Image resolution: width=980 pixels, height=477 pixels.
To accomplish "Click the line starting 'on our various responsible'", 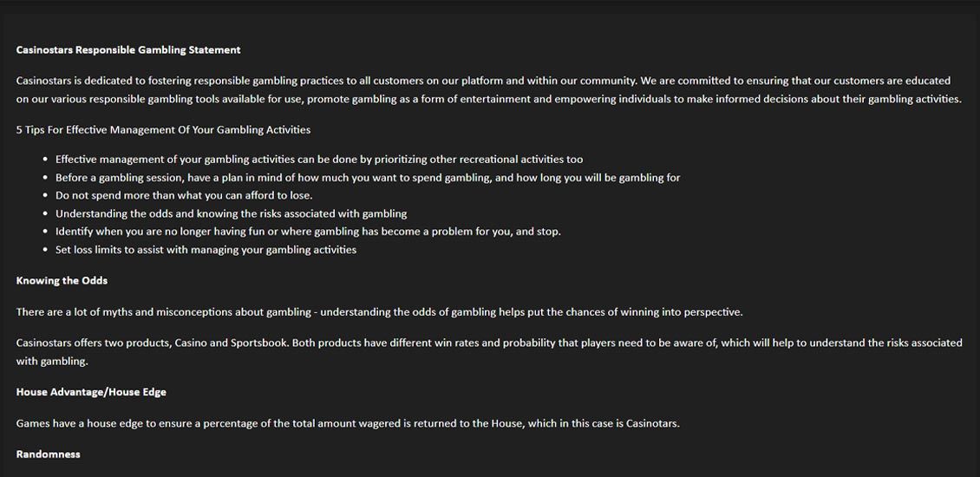I will pyautogui.click(x=488, y=99).
